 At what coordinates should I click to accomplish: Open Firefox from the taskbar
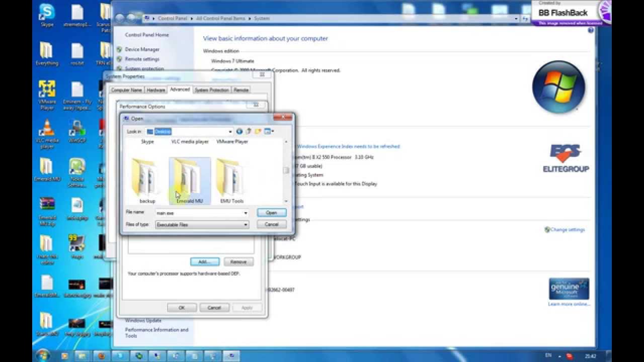[x=101, y=355]
